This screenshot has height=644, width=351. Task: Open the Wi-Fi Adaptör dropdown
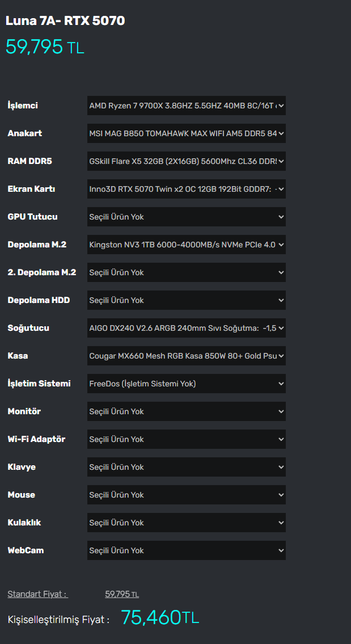click(x=186, y=439)
